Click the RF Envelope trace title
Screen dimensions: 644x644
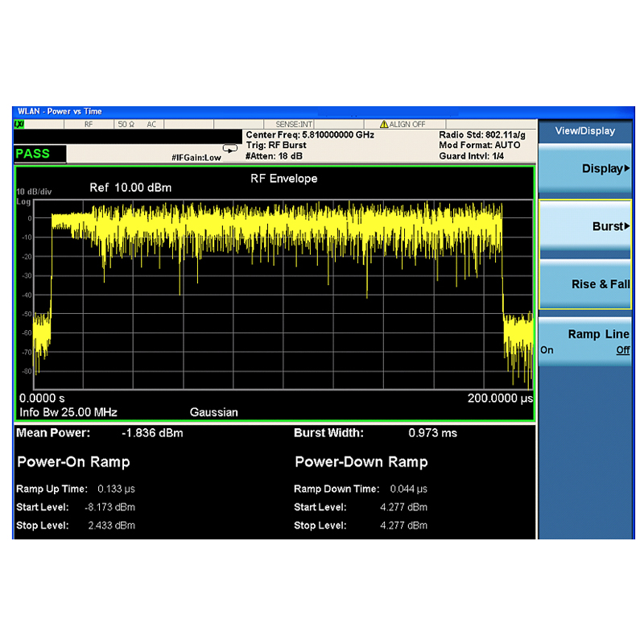(284, 179)
